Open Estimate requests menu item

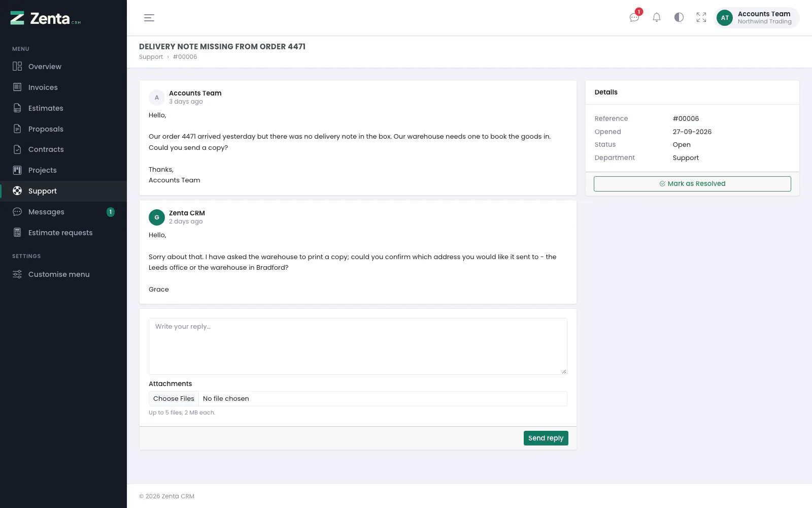63,233
